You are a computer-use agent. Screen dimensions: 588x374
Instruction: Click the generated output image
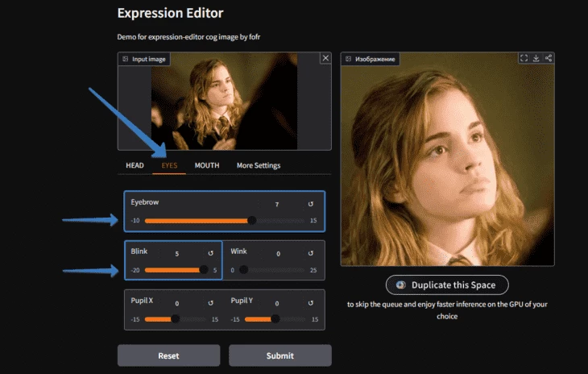(447, 160)
